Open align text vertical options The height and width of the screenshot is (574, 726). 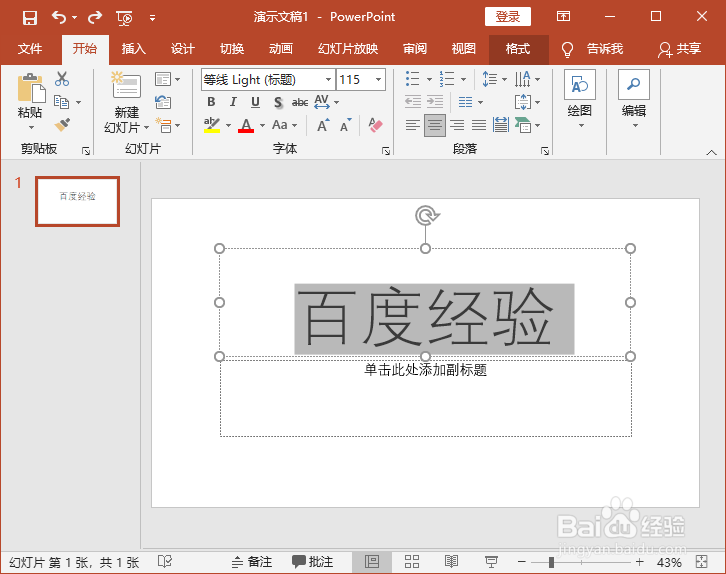[527, 102]
